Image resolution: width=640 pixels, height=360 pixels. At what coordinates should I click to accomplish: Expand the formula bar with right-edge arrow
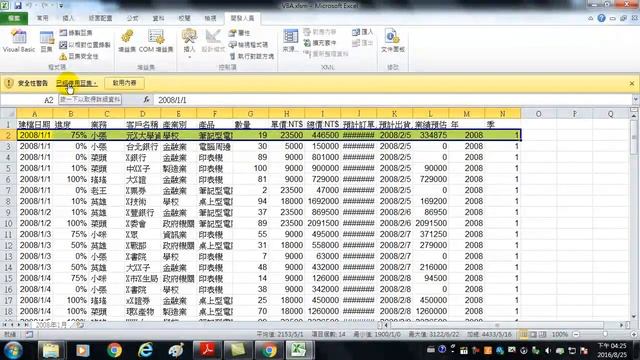[636, 100]
